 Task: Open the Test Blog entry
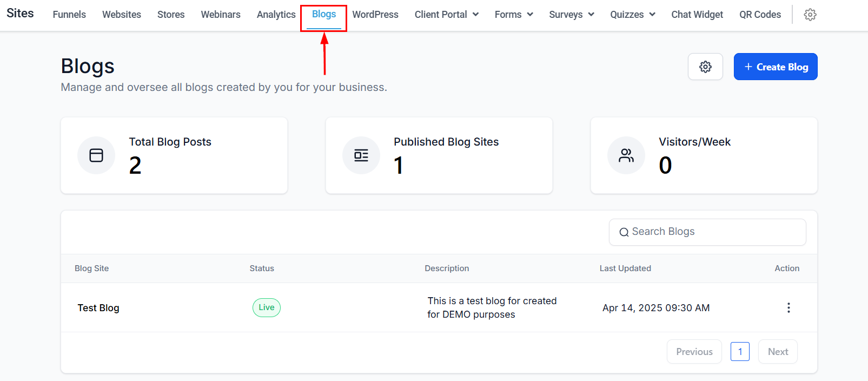coord(98,308)
